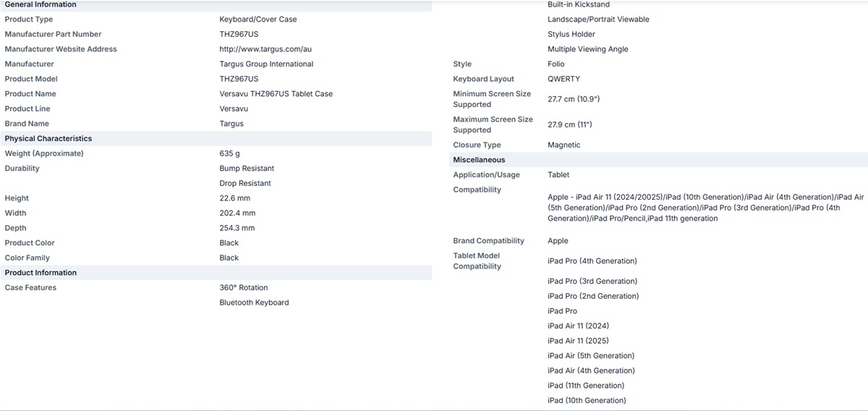Click the 'Drop Resistant' durability value
This screenshot has width=868, height=411.
coord(245,183)
